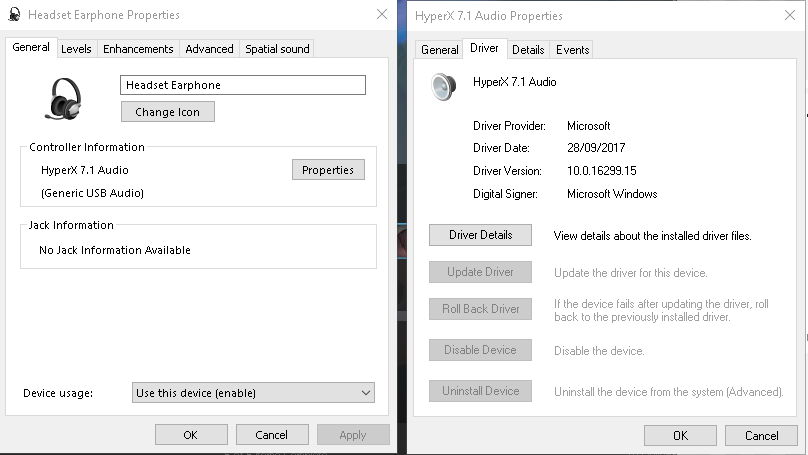This screenshot has height=455, width=808.
Task: Cancel the Headset Earphone Properties dialog
Action: coord(272,435)
